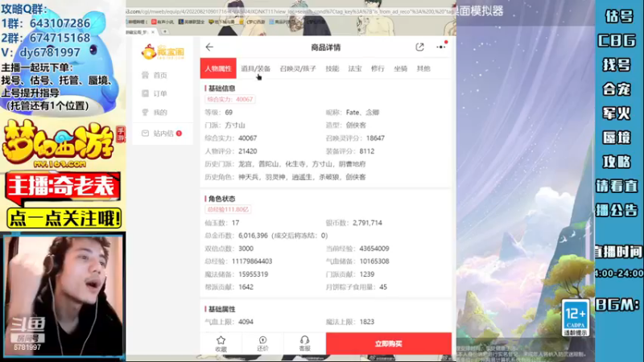Click the 等级 value 69
Image resolution: width=644 pixels, height=362 pixels.
[x=229, y=112]
